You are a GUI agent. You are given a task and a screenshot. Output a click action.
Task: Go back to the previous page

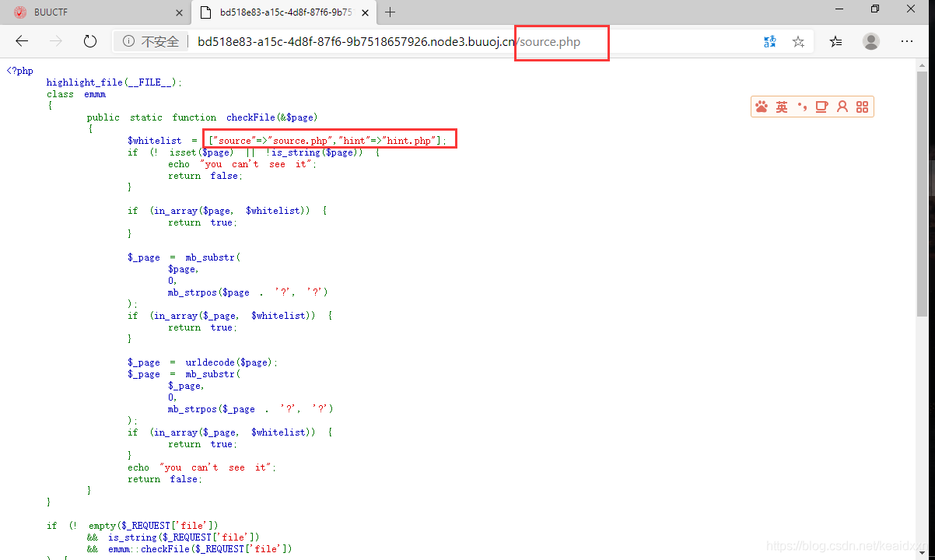(22, 42)
